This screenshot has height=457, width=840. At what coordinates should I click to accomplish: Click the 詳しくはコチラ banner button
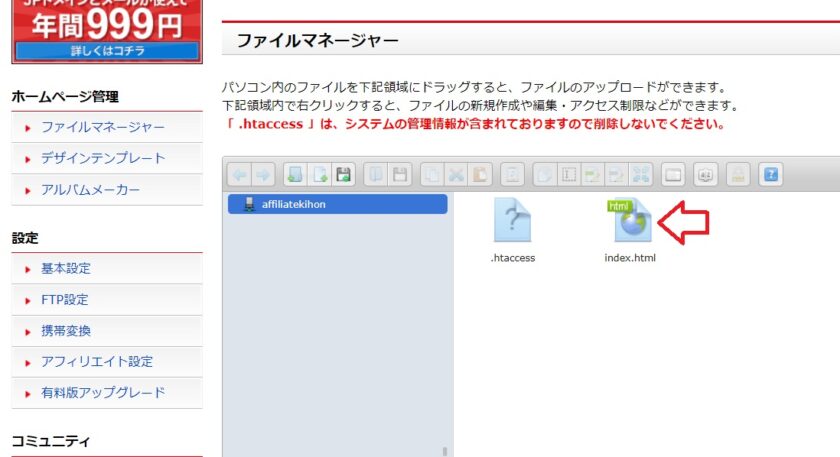(x=107, y=51)
